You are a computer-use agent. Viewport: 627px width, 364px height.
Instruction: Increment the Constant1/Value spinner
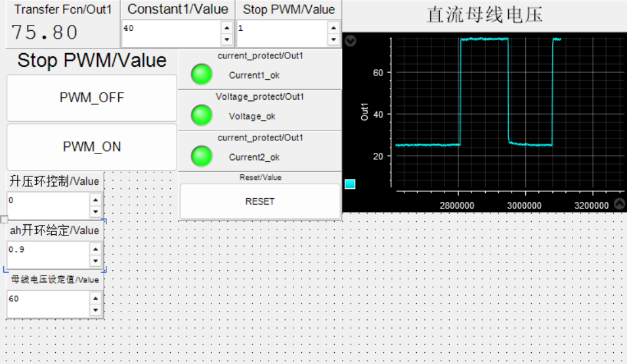[x=227, y=28]
